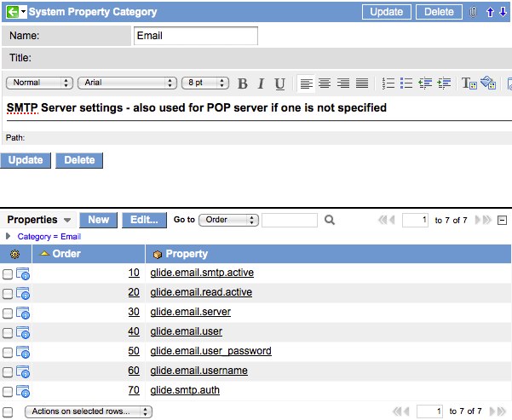Check the glide.email.smtp.active row checkbox
This screenshot has width=512, height=420.
coord(8,273)
